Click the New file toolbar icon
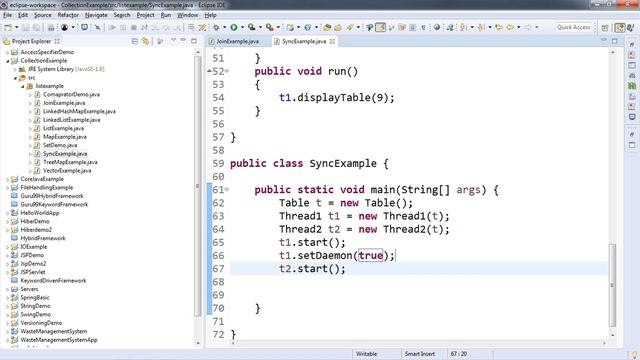Image resolution: width=640 pixels, height=360 pixels. pos(8,27)
